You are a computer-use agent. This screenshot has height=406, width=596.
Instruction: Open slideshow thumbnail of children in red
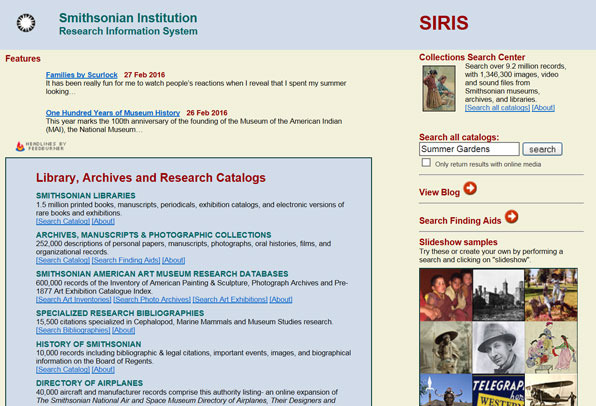click(x=446, y=295)
